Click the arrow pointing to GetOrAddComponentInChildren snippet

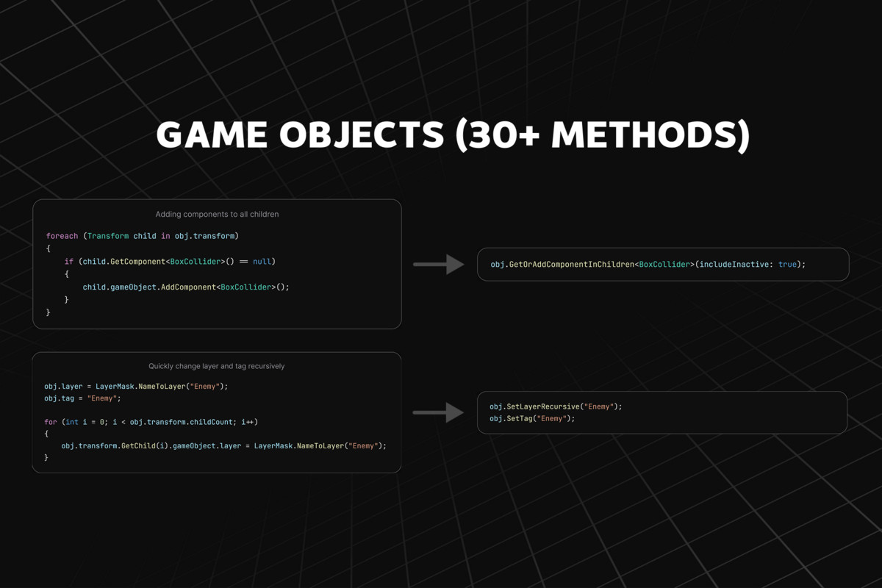439,264
